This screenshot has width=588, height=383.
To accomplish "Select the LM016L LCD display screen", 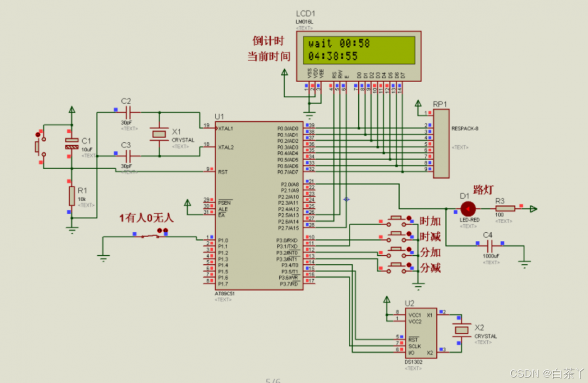I will [x=359, y=50].
